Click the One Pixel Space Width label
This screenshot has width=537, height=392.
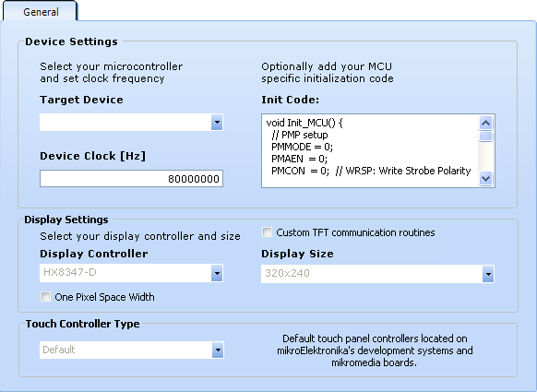pyautogui.click(x=104, y=297)
